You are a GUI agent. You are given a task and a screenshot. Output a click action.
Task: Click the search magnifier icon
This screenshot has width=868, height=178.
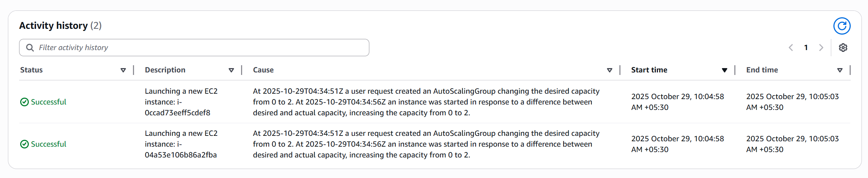click(x=30, y=48)
